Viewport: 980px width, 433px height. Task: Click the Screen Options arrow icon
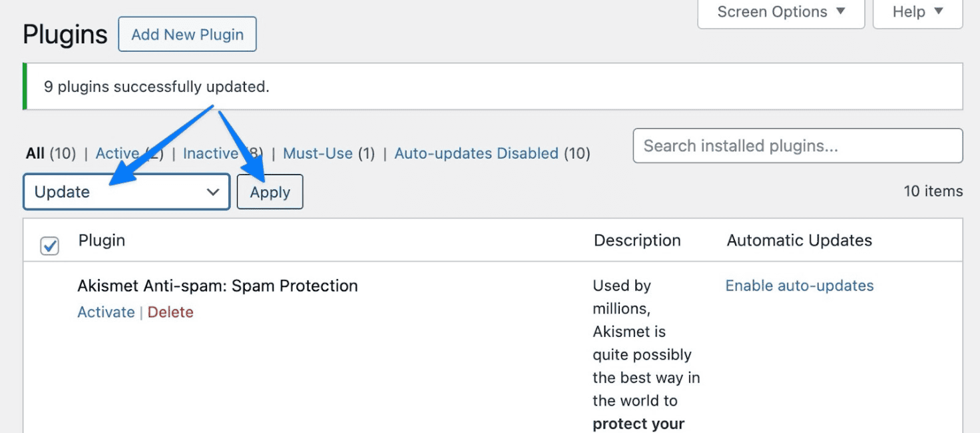pos(841,11)
